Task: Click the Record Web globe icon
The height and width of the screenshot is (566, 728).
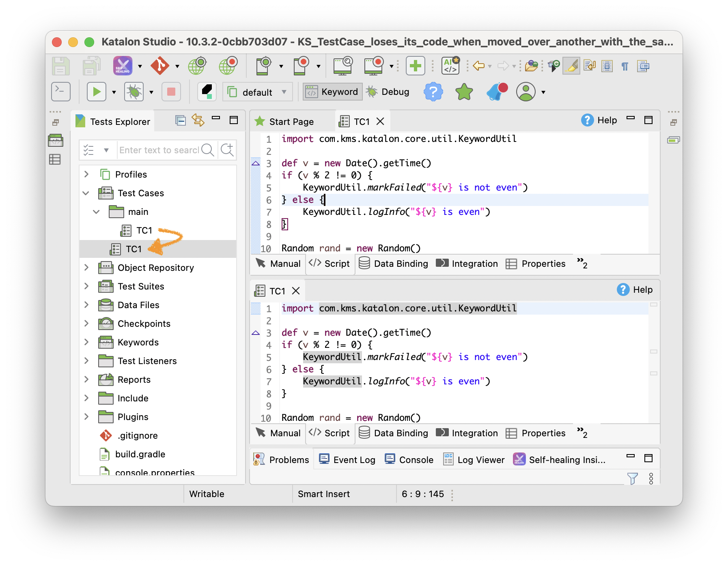Action: (x=228, y=66)
